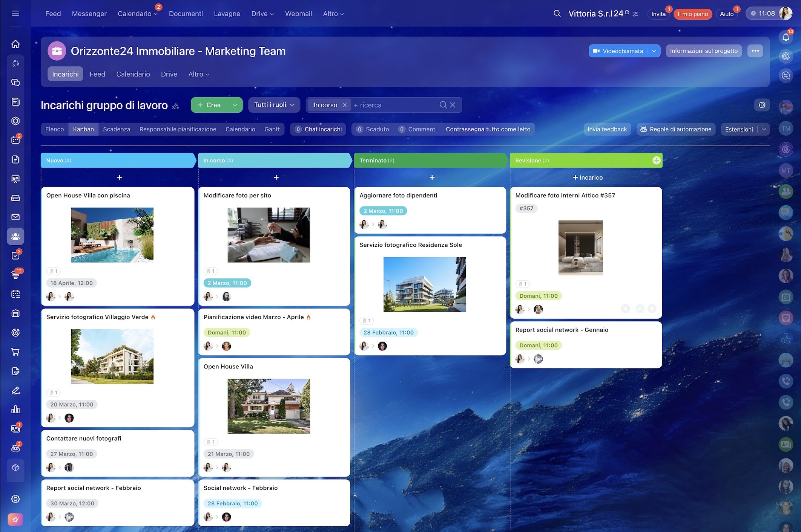Click the Regole di automazione button
The width and height of the screenshot is (801, 532).
click(676, 129)
